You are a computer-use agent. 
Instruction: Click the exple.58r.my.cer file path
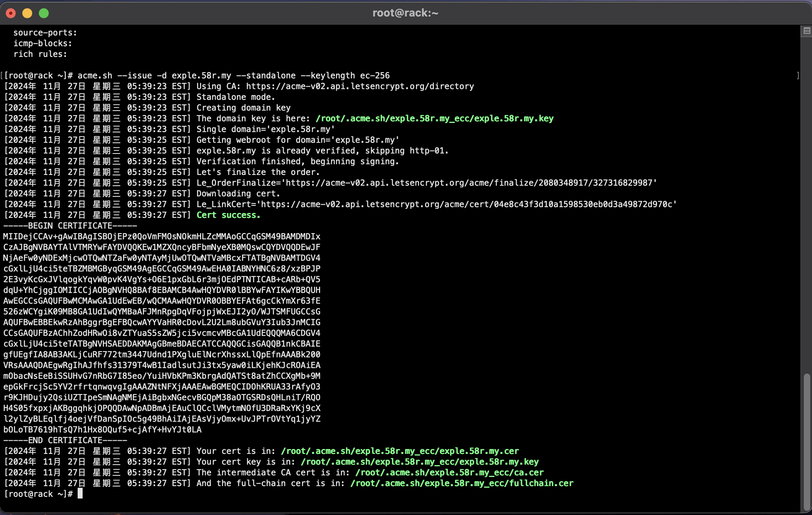[400, 451]
